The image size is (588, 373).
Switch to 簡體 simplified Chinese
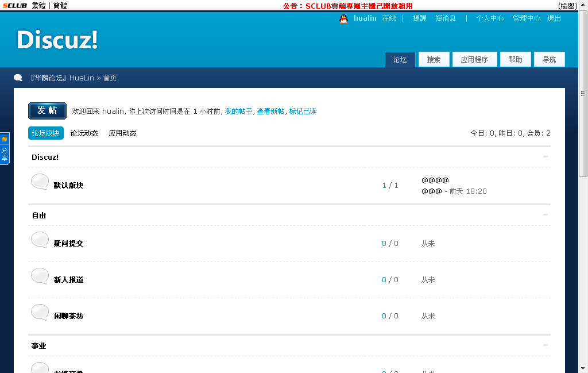coord(60,6)
